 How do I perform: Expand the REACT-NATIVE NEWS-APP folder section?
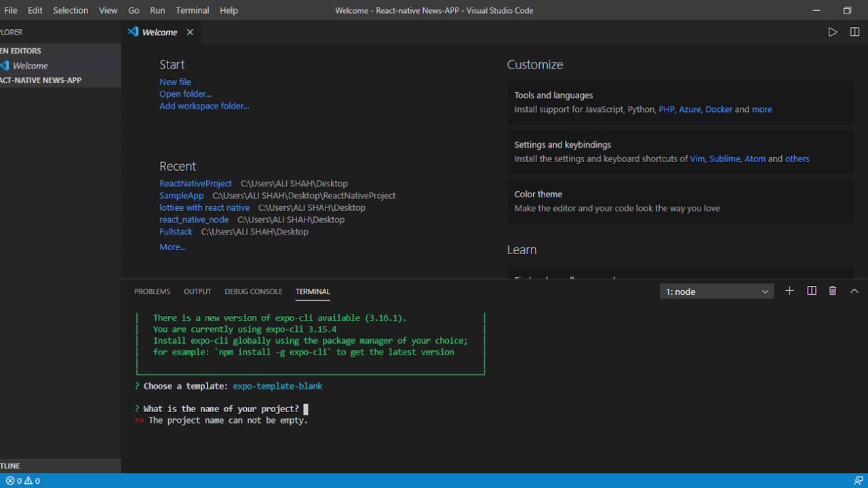pos(60,80)
